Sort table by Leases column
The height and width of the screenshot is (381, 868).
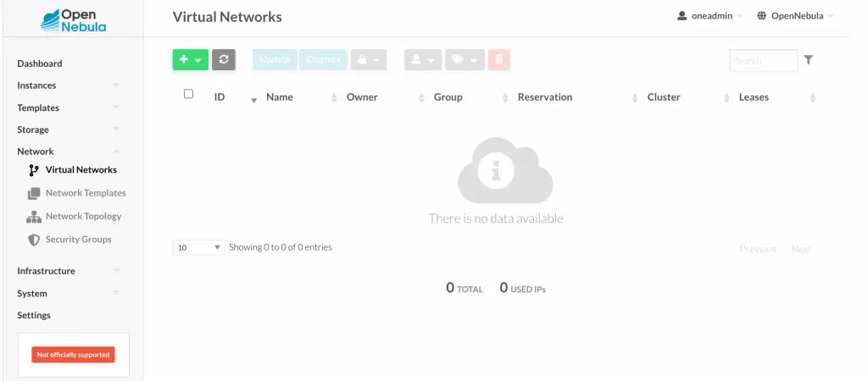pyautogui.click(x=754, y=97)
